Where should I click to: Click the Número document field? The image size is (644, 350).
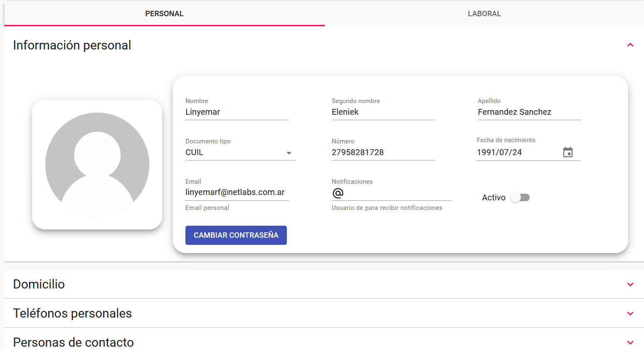tap(383, 153)
